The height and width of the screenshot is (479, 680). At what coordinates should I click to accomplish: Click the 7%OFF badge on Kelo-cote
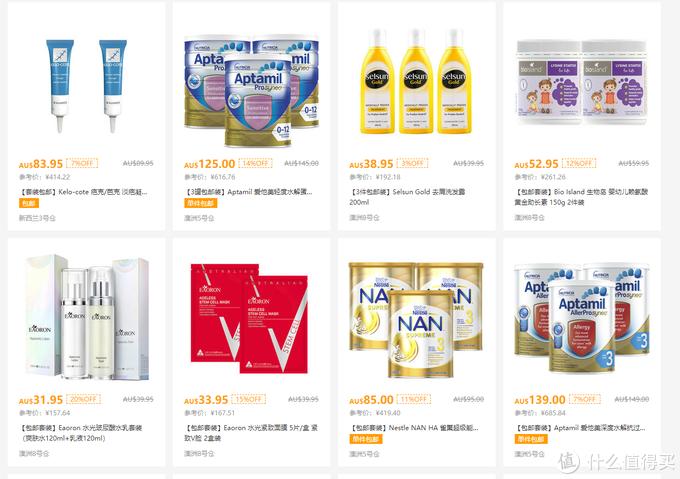point(82,163)
